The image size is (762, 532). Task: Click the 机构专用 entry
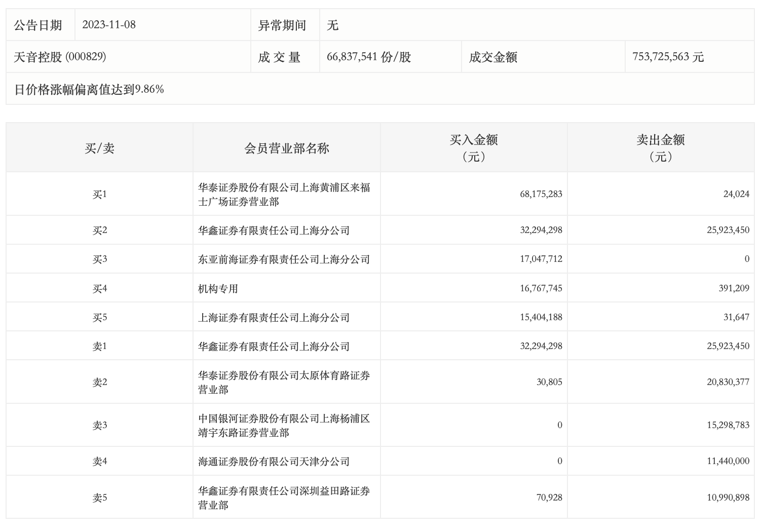tap(218, 289)
